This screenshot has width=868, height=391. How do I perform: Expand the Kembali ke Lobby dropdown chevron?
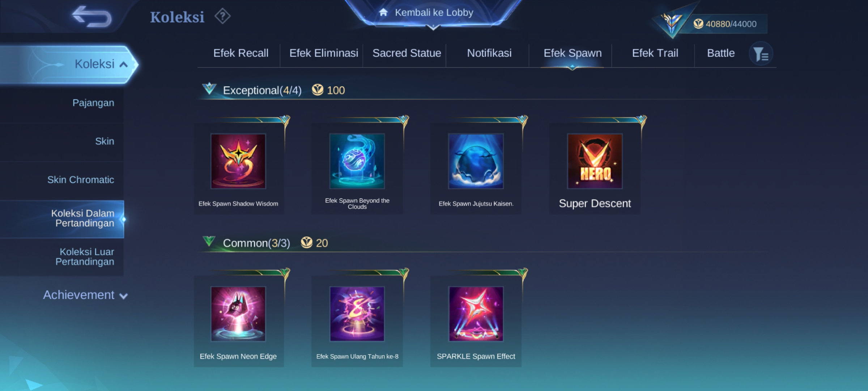[x=433, y=27]
